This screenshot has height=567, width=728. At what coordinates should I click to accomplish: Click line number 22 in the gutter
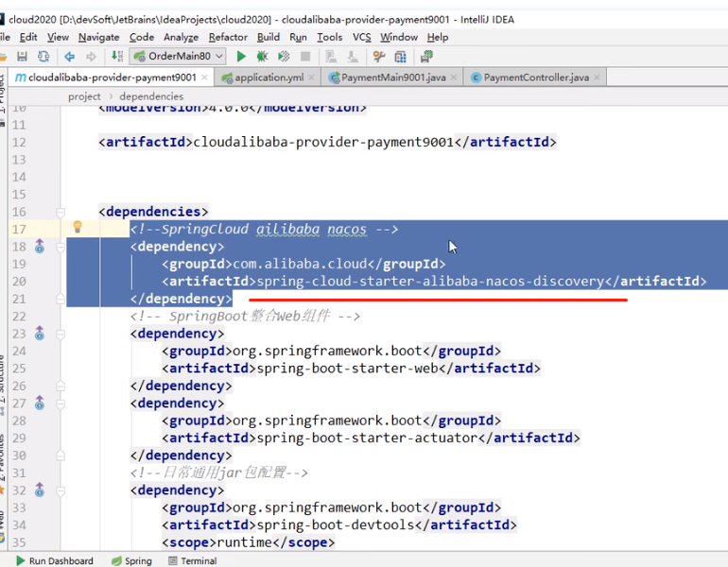click(19, 317)
